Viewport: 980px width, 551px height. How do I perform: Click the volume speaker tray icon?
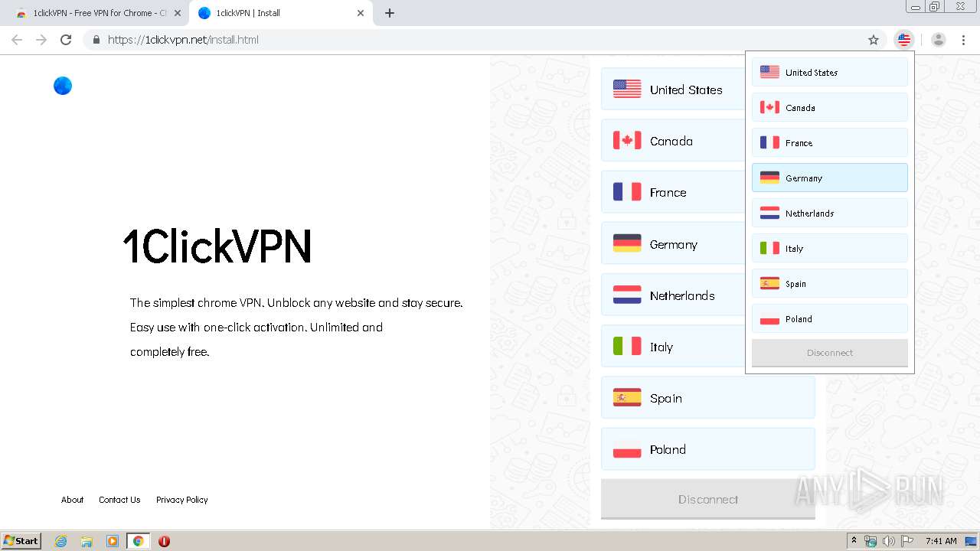[889, 541]
